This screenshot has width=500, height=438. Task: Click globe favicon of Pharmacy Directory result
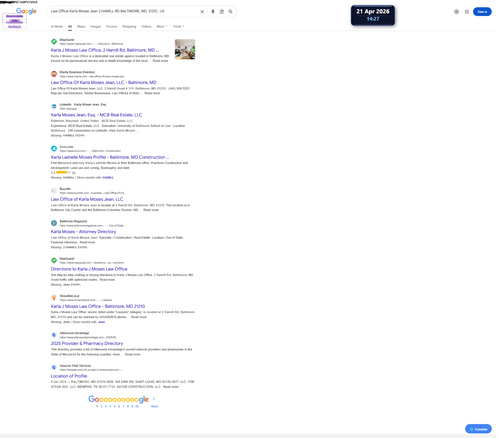[54, 335]
